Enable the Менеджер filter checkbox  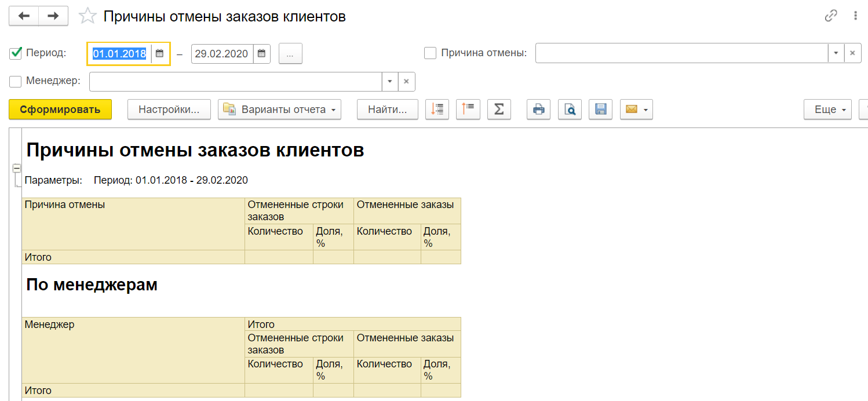(16, 81)
